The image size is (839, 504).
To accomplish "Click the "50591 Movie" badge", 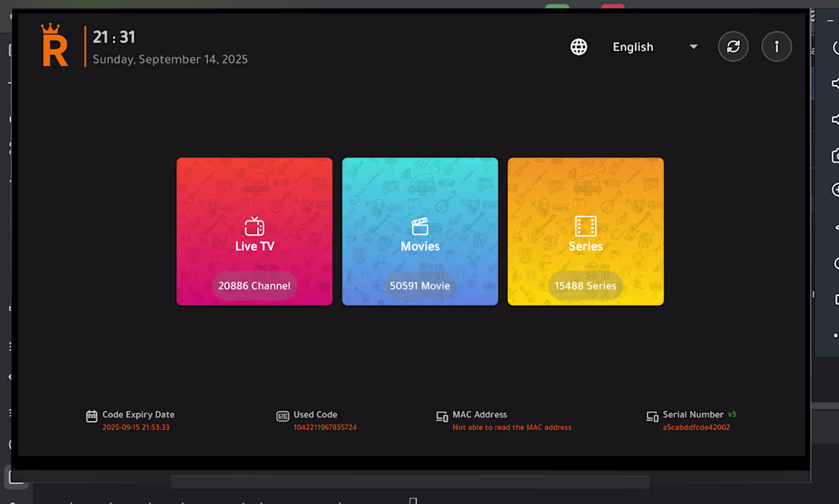I will (419, 285).
